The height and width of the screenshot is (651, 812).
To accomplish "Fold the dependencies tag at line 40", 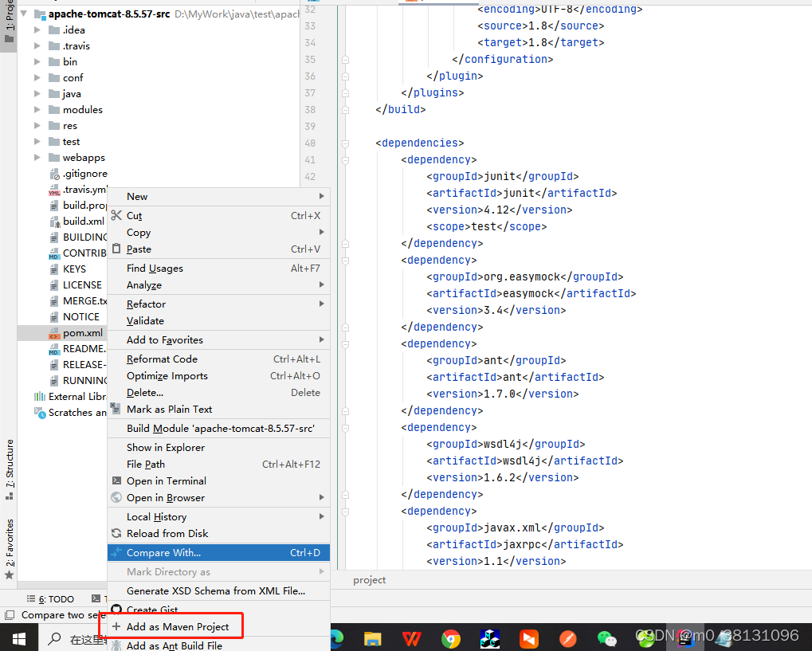I will (345, 143).
